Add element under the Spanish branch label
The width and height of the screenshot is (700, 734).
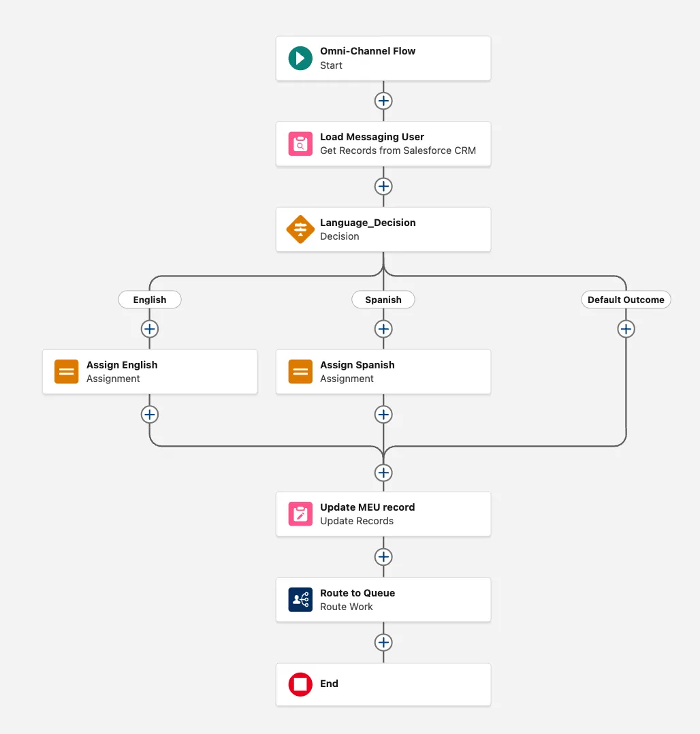pyautogui.click(x=383, y=330)
